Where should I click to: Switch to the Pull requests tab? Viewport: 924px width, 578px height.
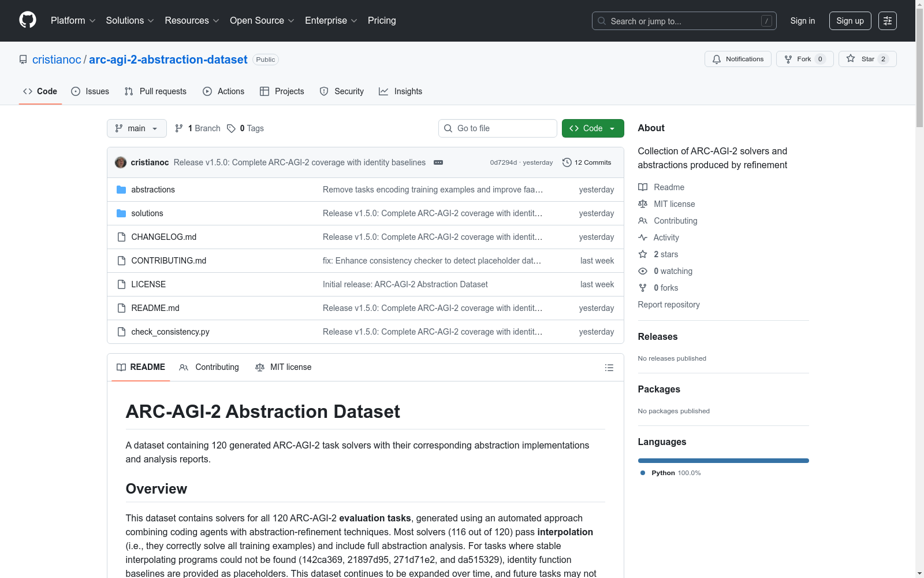155,91
